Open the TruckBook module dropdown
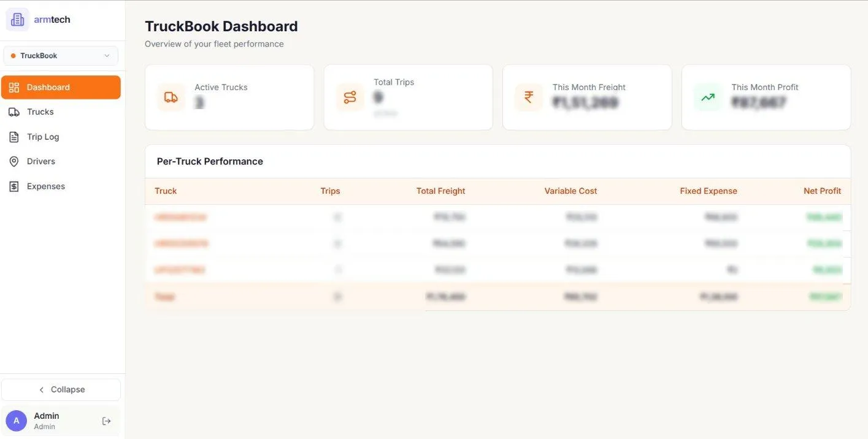This screenshot has width=868, height=439. (61, 56)
